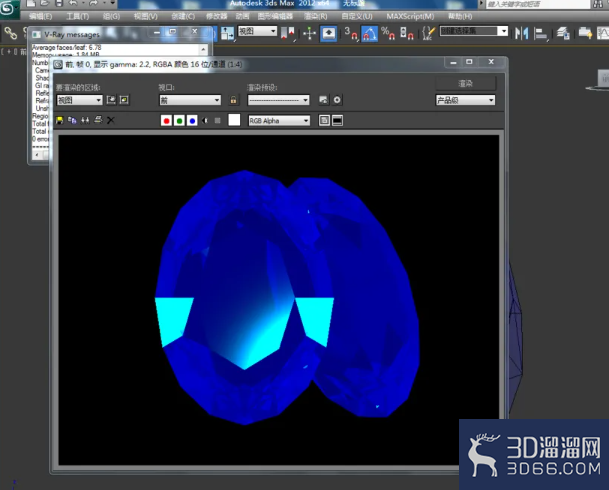Open the 动画 menu
Viewport: 609px width, 490px height.
(x=243, y=16)
